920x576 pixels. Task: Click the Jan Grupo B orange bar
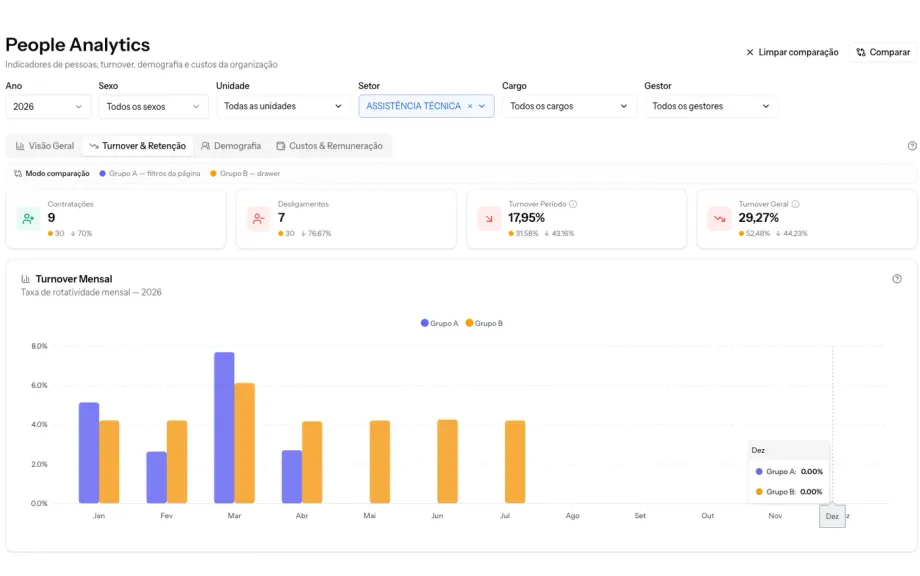(109, 462)
